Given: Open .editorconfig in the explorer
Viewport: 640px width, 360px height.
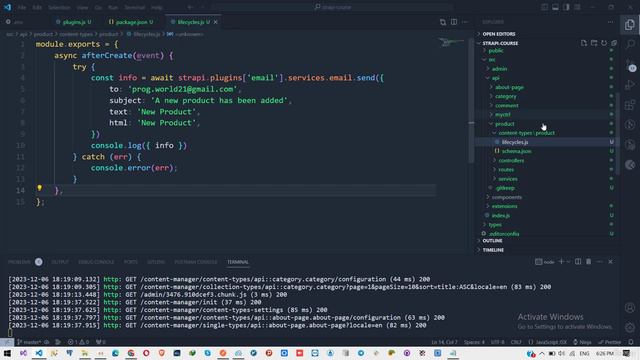Looking at the screenshot, I should click(x=504, y=234).
